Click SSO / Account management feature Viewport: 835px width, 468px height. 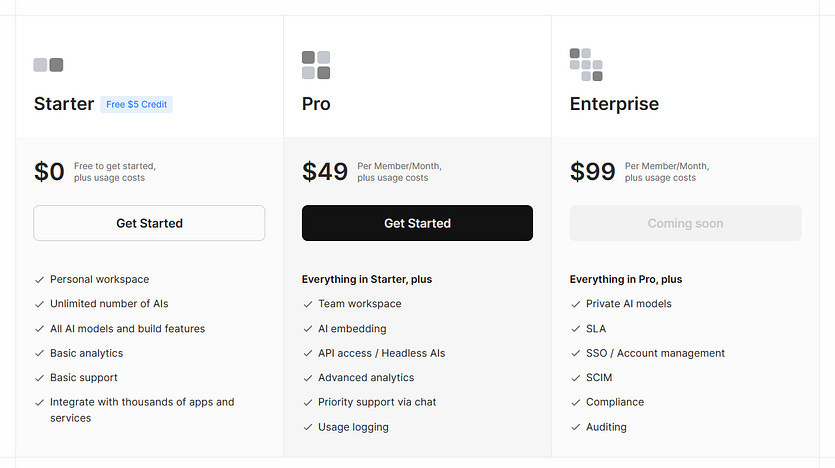(655, 354)
